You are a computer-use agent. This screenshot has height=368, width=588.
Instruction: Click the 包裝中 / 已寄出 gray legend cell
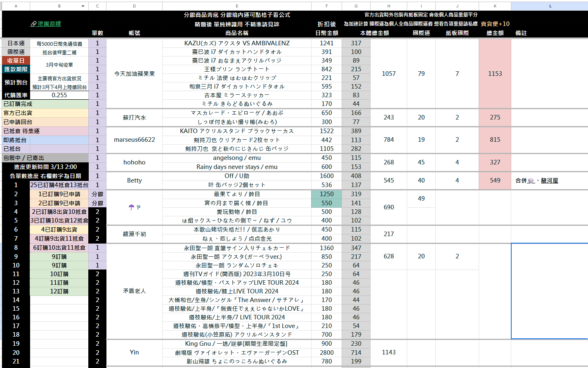45,158
